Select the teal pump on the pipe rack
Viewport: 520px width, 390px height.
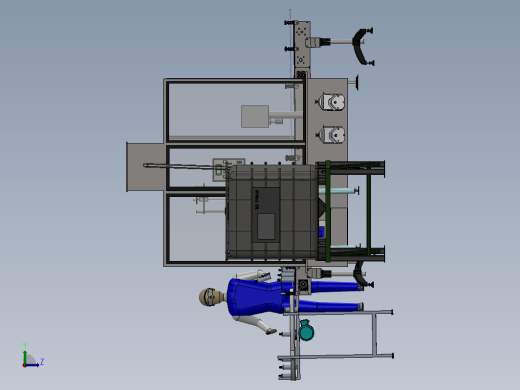pyautogui.click(x=306, y=330)
